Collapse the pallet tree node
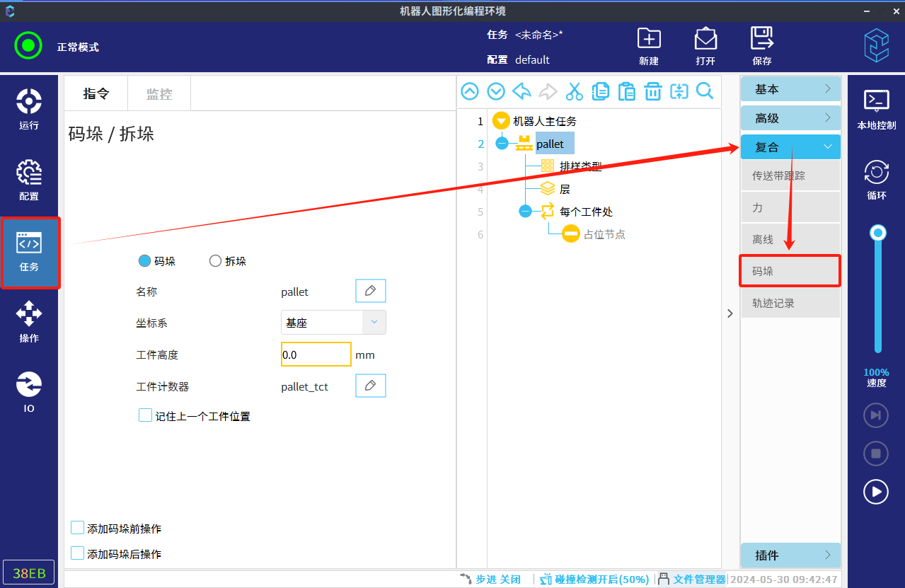This screenshot has height=588, width=905. (x=502, y=144)
